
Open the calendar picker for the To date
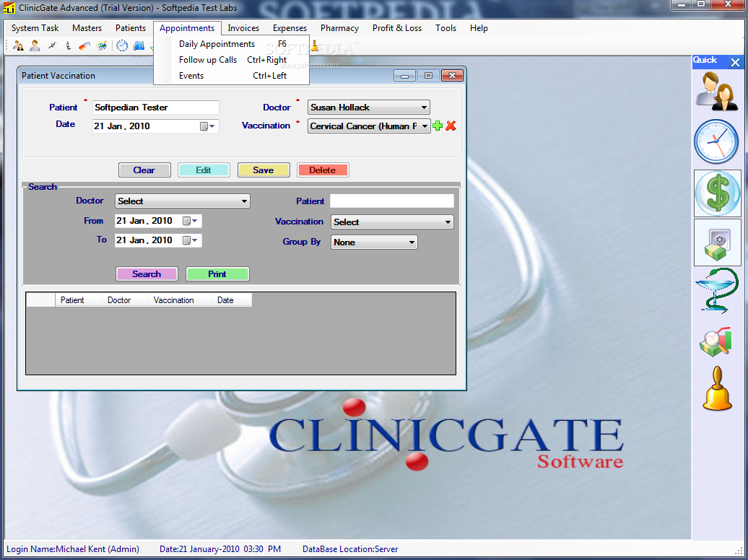click(x=191, y=240)
